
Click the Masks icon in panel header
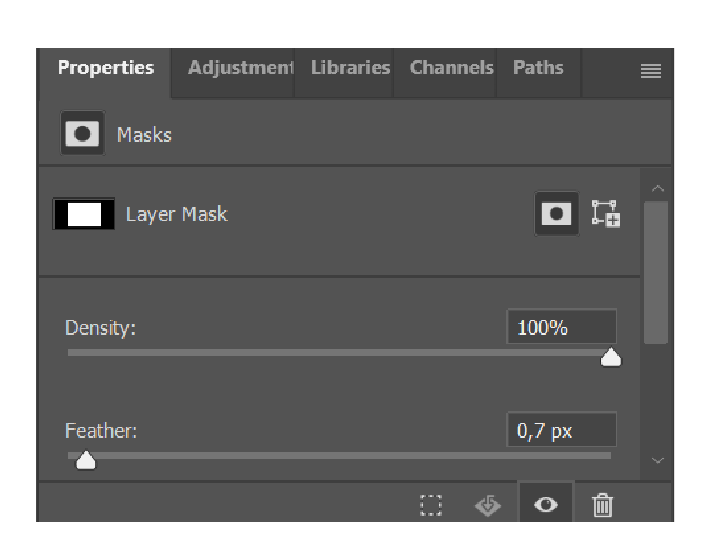point(82,133)
